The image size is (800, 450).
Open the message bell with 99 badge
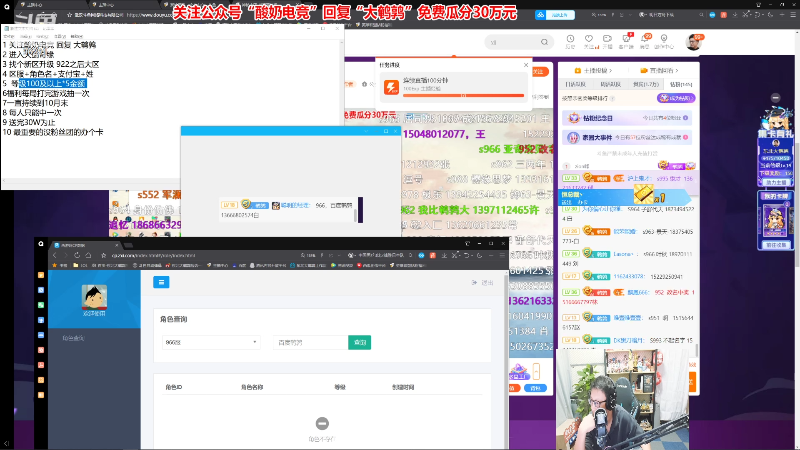point(645,39)
